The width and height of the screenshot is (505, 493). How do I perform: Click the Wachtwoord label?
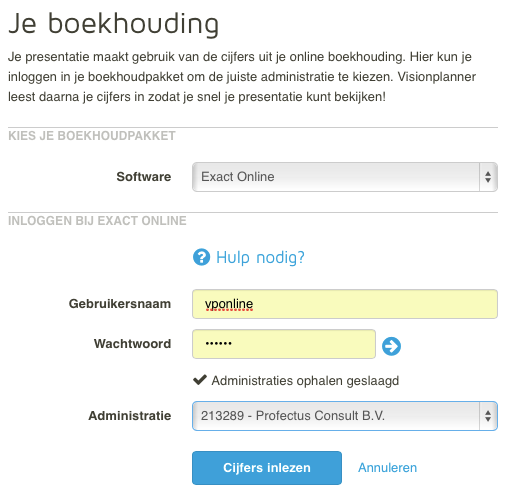pos(132,344)
